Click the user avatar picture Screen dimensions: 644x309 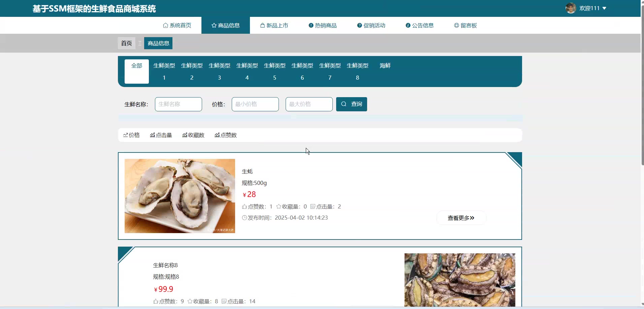(x=571, y=8)
